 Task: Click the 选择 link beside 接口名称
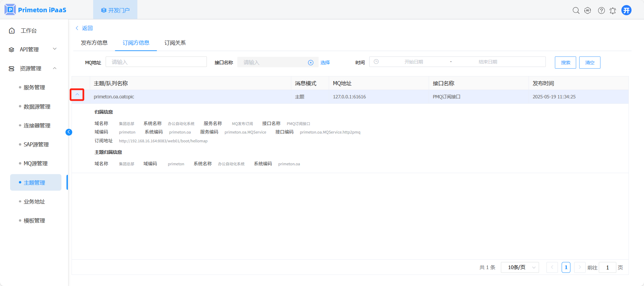click(x=325, y=63)
